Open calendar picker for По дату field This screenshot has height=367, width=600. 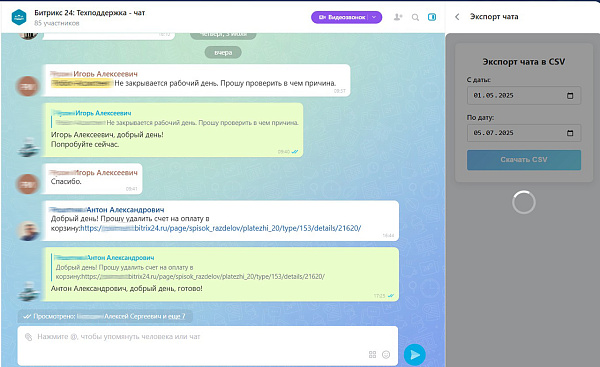coord(570,133)
